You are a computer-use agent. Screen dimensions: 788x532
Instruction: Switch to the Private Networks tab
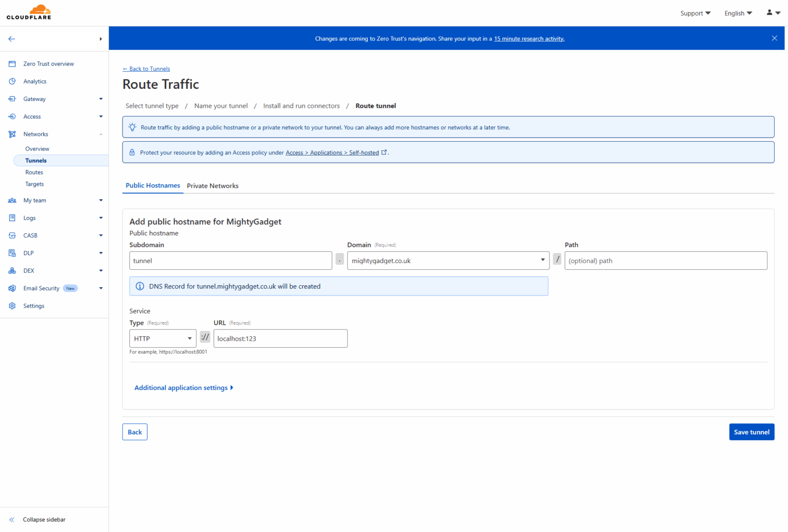click(x=212, y=186)
